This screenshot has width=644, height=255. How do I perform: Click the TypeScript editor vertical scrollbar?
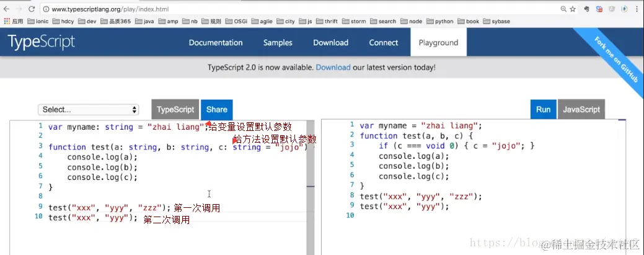pyautogui.click(x=311, y=187)
